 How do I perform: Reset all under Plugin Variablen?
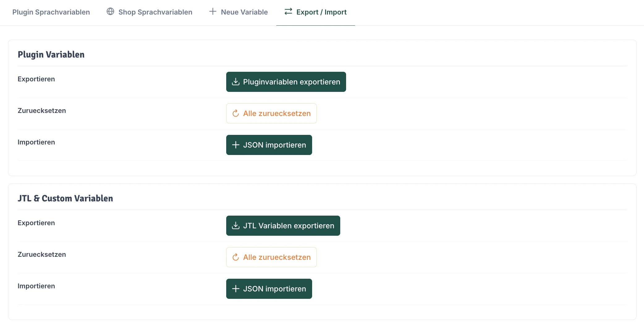[271, 113]
